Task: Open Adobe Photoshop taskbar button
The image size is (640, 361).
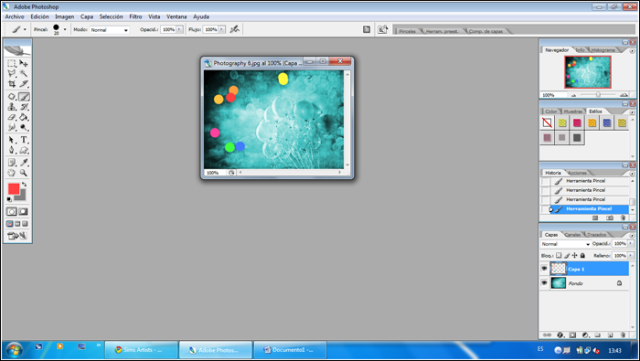Action: (x=215, y=350)
